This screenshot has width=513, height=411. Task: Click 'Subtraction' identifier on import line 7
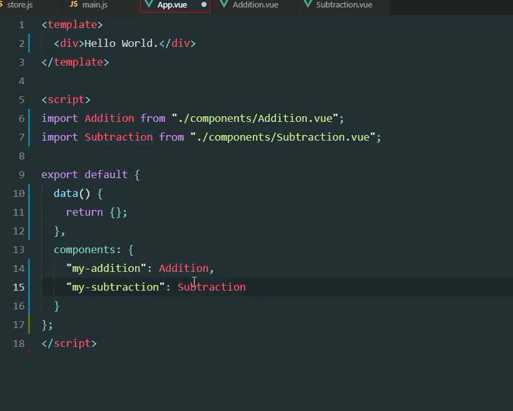pyautogui.click(x=119, y=137)
